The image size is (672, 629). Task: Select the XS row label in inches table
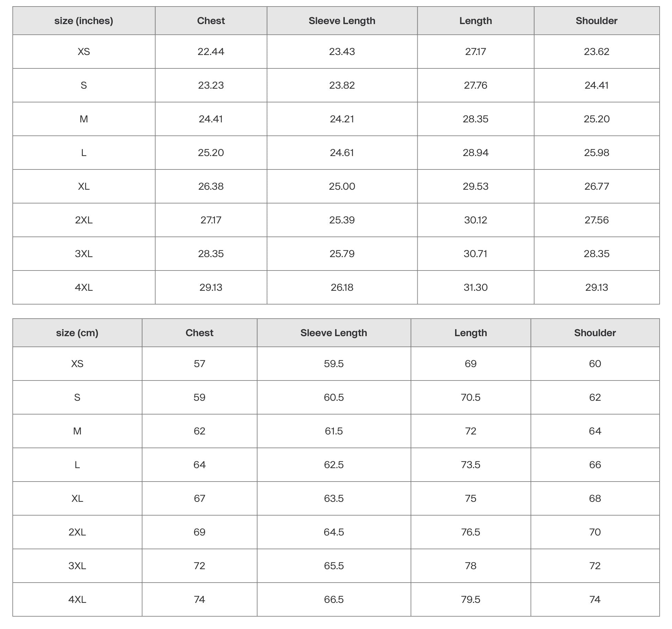click(84, 52)
